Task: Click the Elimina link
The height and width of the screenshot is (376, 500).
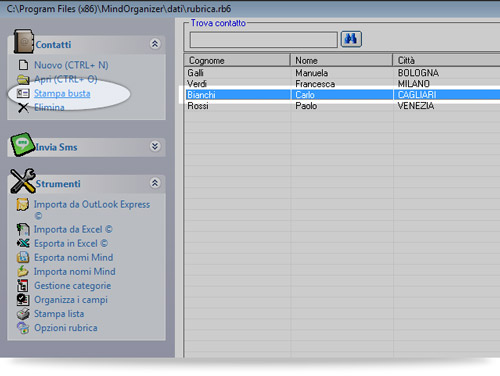Action: 49,107
